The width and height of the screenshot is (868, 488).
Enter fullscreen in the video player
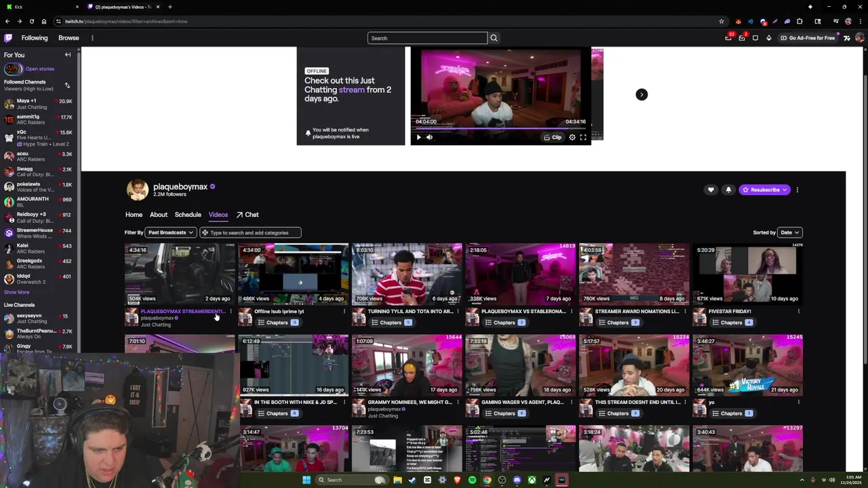(x=583, y=138)
